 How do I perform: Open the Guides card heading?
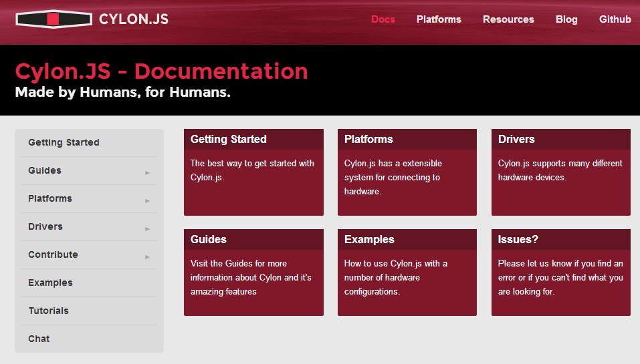pyautogui.click(x=208, y=239)
